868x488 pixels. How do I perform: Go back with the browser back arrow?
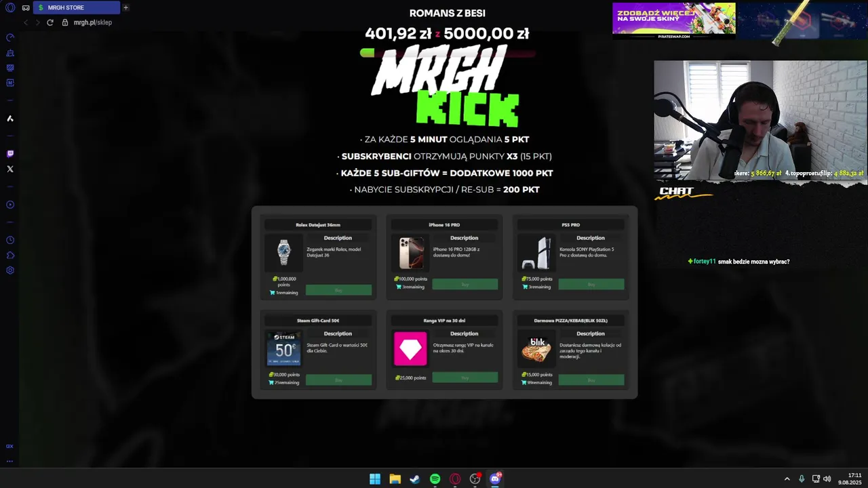(26, 22)
